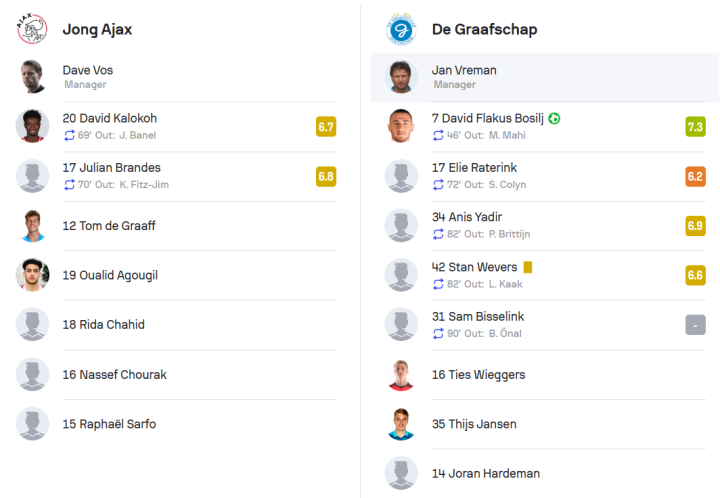Screen dimensions: 720x498
Task: Click substitution icon under David Kalokoh
Action: click(69, 135)
